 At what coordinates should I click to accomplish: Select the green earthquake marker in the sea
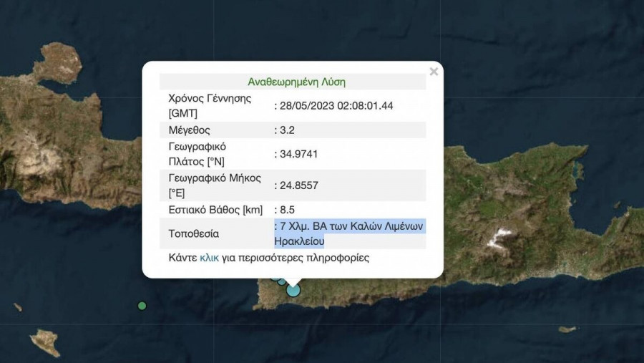coord(142,306)
